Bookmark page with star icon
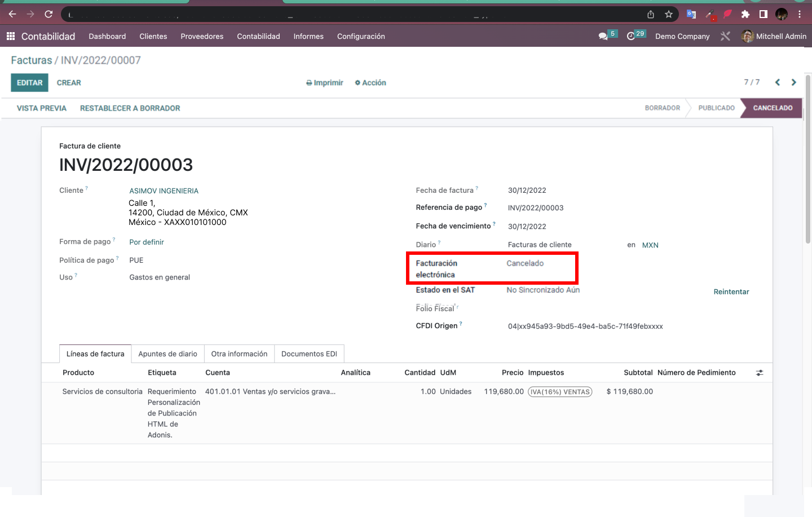The width and height of the screenshot is (812, 517). coord(669,14)
